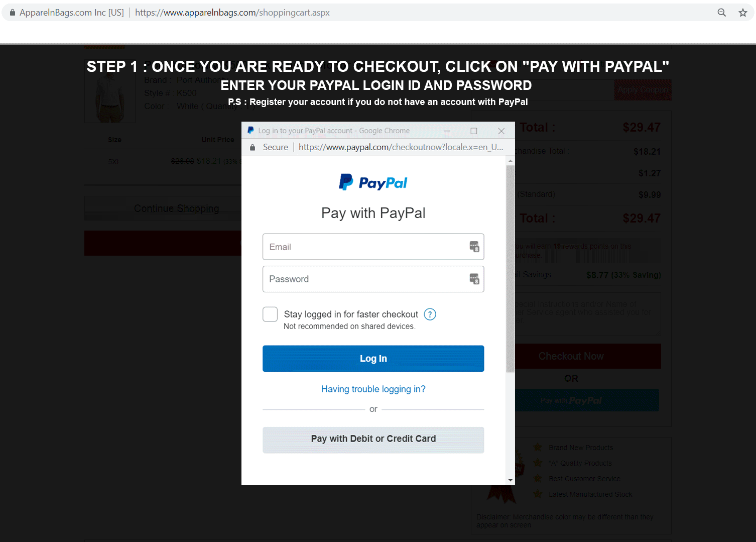The width and height of the screenshot is (756, 542).
Task: Click the lock icon beside Secure
Action: tap(253, 147)
